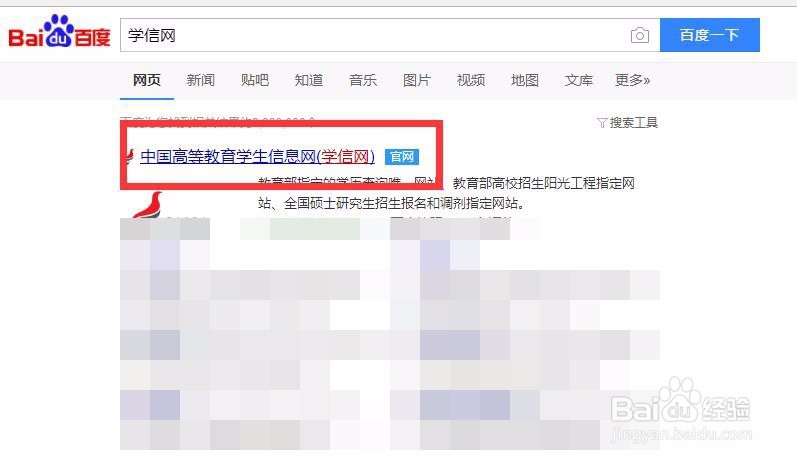This screenshot has height=462, width=797.
Task: Open the 音乐 tab
Action: pos(363,80)
